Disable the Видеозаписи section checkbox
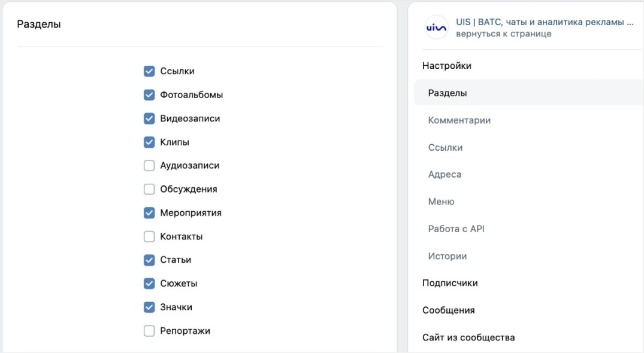Image resolution: width=644 pixels, height=353 pixels. coord(149,118)
